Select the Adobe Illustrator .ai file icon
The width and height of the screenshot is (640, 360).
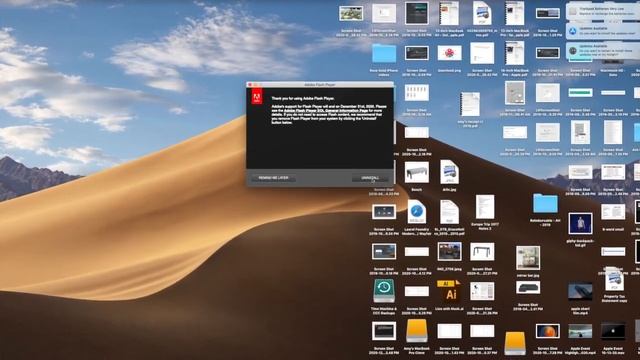pos(449,290)
